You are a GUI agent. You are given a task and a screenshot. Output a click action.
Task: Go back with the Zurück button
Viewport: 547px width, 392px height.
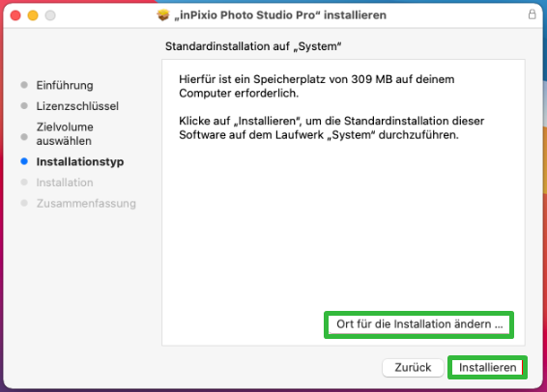coord(413,367)
